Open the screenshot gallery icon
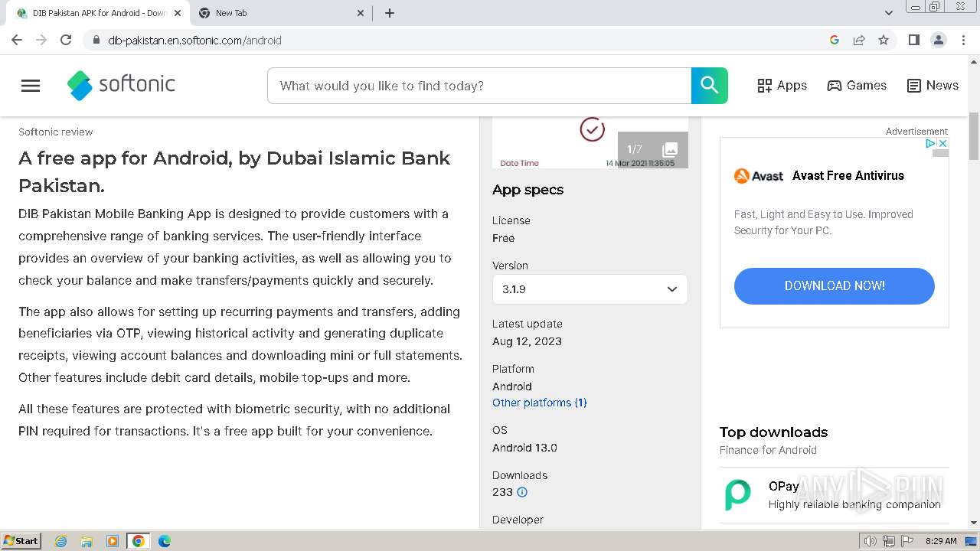Screen dimensions: 980x551 point(669,150)
